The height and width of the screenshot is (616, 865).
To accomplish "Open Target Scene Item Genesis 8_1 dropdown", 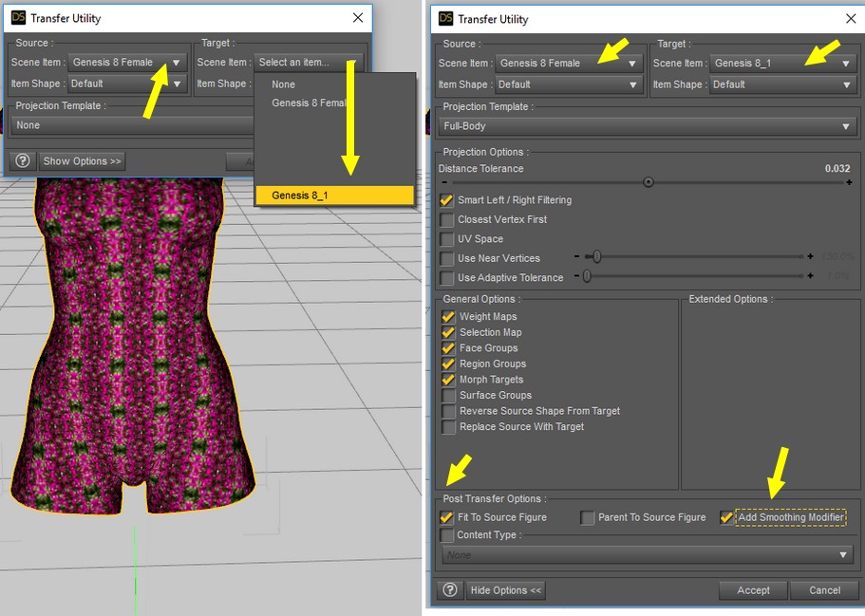I will 783,64.
